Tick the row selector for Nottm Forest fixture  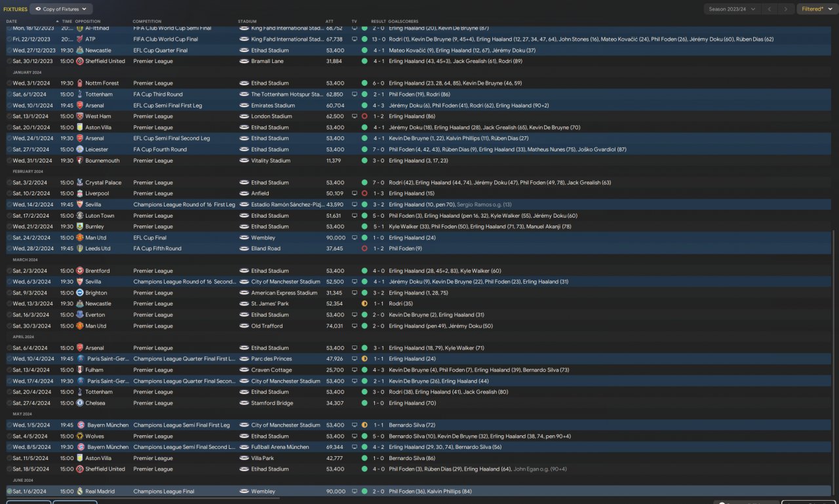(x=9, y=83)
